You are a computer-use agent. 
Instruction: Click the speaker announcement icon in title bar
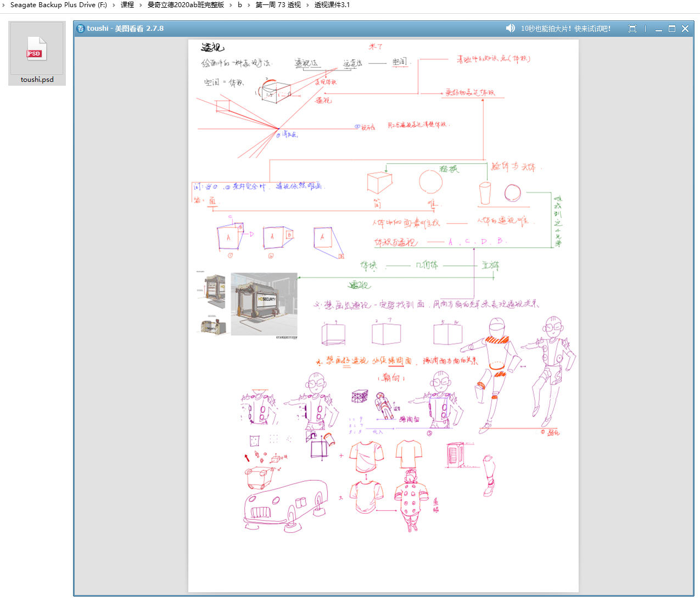point(510,29)
